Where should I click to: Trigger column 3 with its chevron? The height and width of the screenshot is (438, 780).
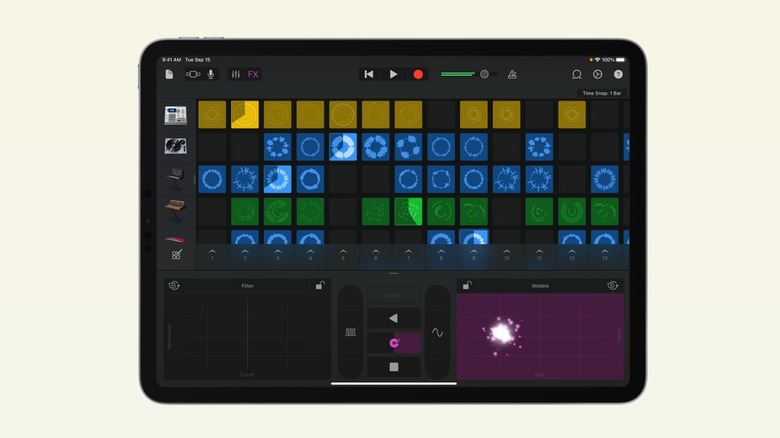click(278, 254)
